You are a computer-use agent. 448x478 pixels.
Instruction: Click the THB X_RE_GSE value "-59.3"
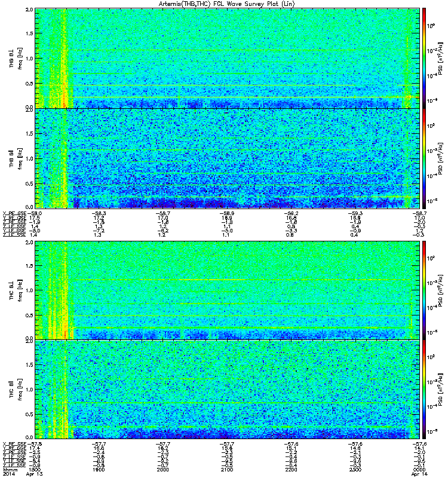pos(355,213)
